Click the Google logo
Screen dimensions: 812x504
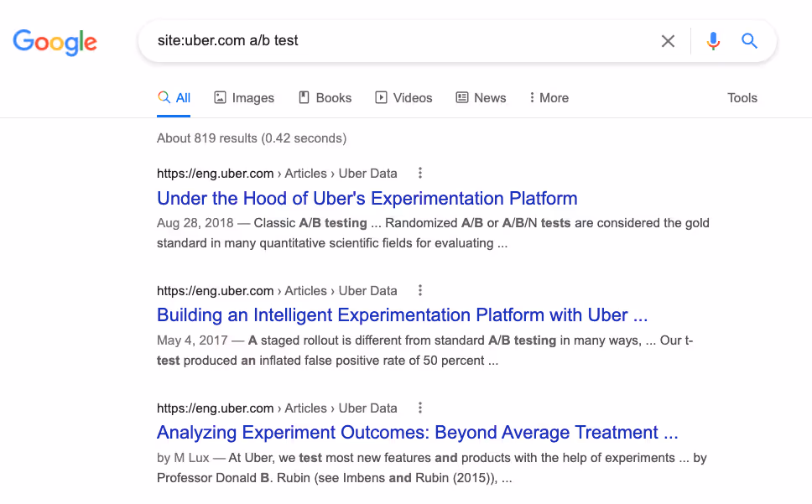[55, 42]
